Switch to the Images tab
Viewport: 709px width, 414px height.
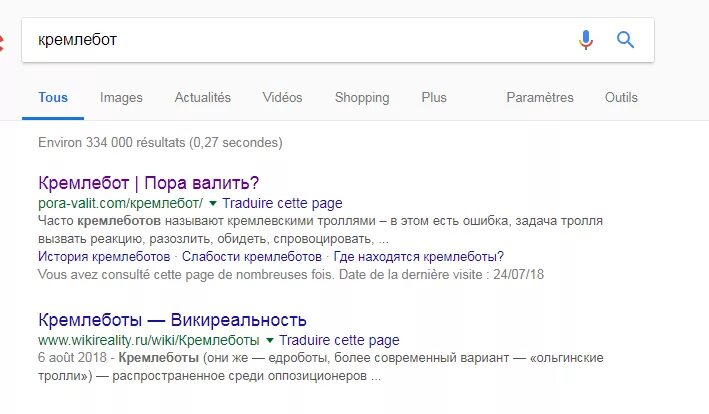121,98
